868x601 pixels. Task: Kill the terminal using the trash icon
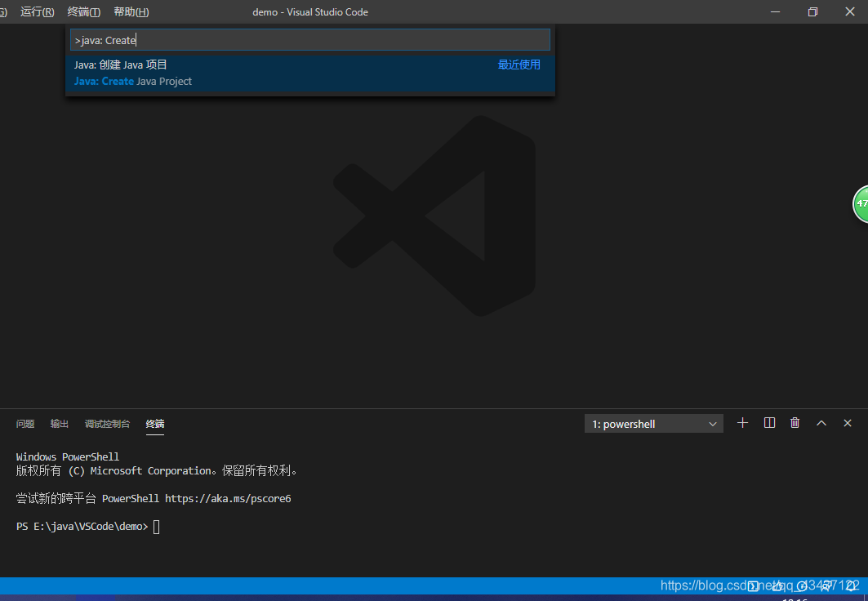795,423
